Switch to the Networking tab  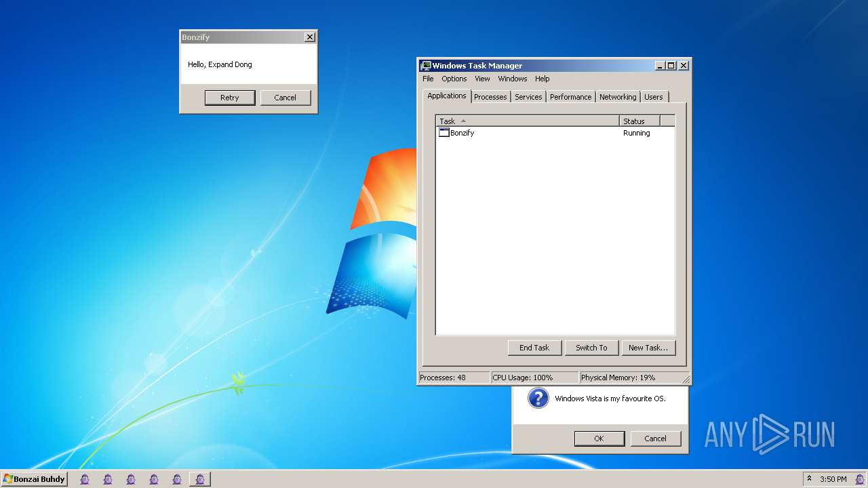coord(618,97)
